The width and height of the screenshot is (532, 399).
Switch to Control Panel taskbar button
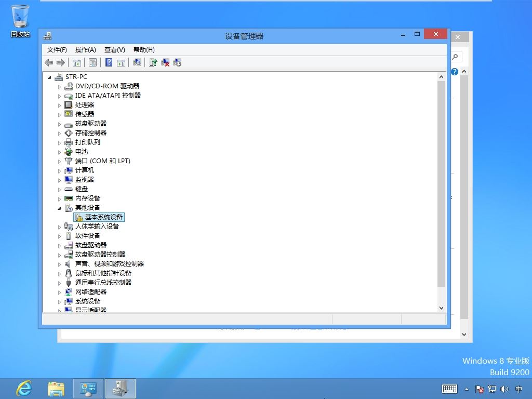point(88,389)
